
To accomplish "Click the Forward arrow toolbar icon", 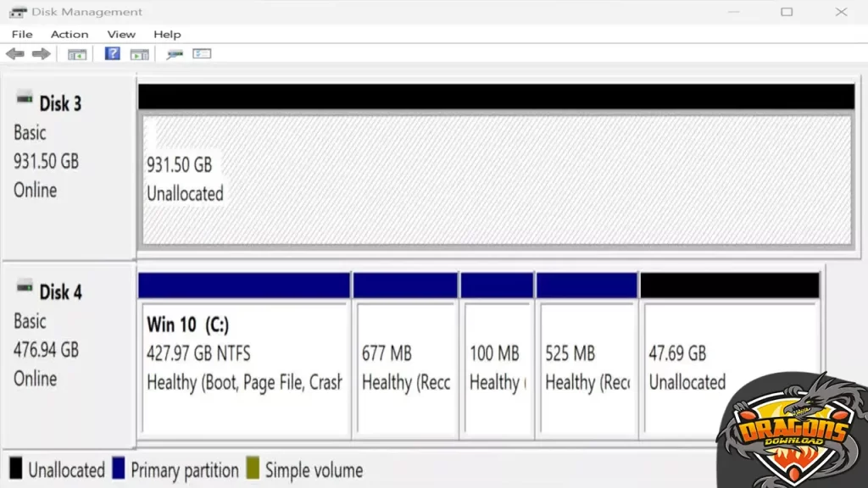I will (41, 54).
